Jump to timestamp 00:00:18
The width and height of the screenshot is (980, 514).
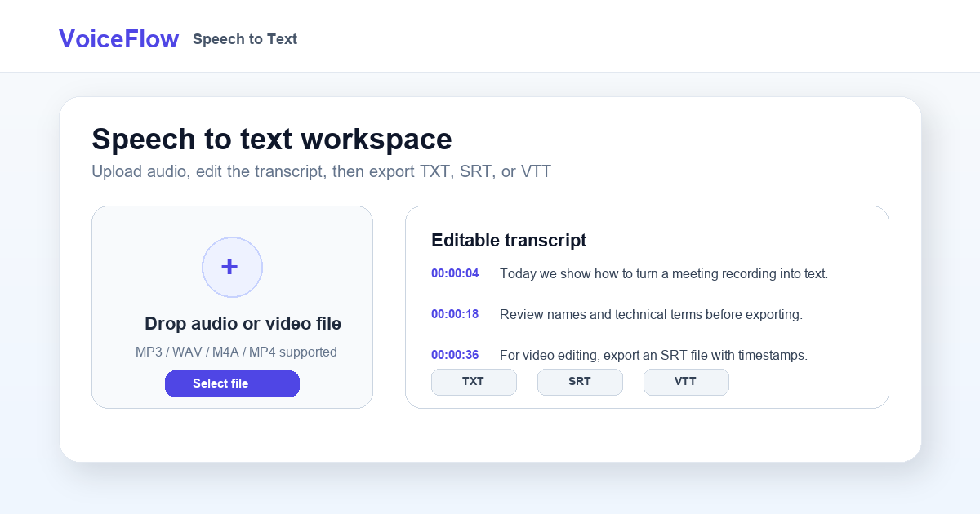[x=455, y=314]
